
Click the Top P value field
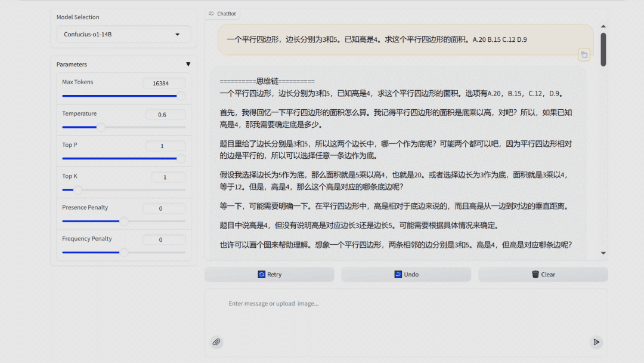(x=165, y=146)
